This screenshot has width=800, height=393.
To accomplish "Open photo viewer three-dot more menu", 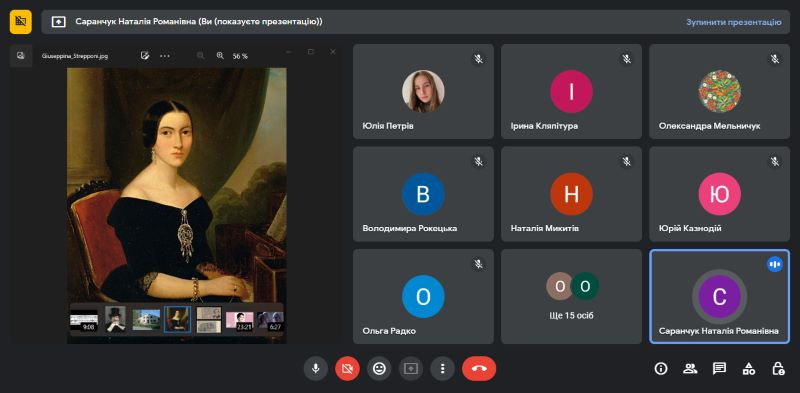I will 165,56.
